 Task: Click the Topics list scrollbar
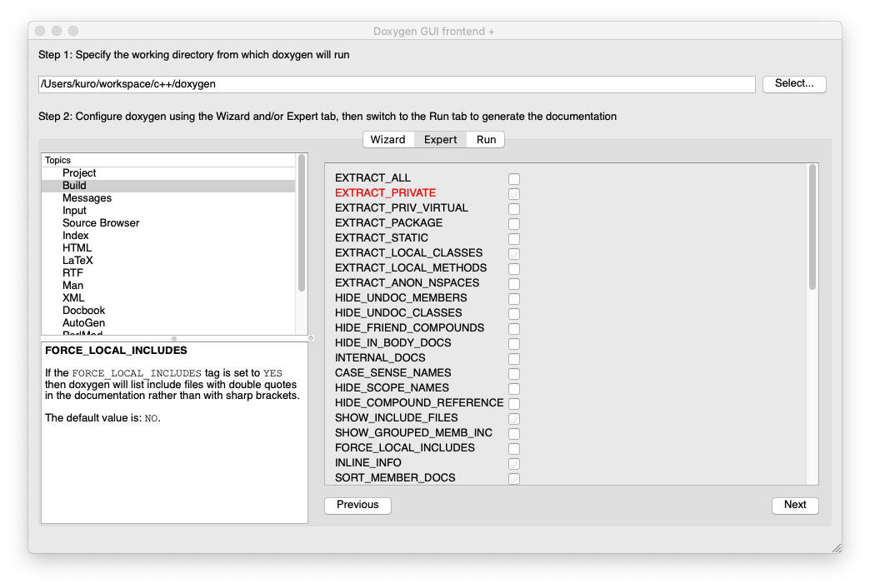click(302, 223)
